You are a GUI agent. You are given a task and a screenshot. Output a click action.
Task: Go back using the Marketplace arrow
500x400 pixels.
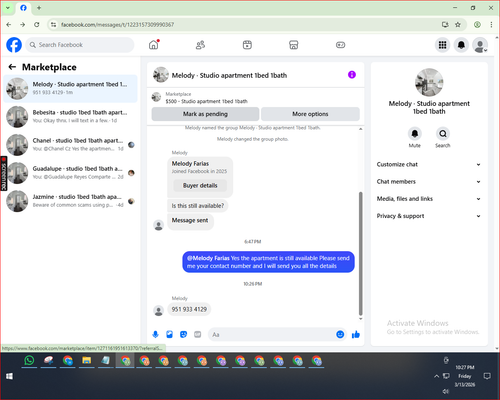click(x=12, y=67)
